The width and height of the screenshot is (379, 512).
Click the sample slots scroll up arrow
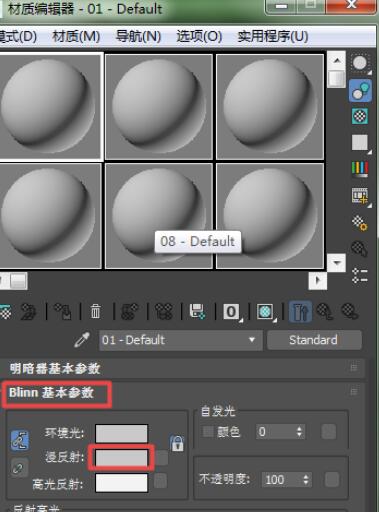[x=337, y=60]
